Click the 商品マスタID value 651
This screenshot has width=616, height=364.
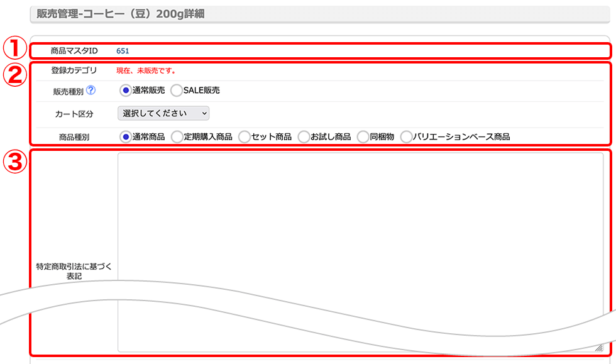tap(123, 51)
